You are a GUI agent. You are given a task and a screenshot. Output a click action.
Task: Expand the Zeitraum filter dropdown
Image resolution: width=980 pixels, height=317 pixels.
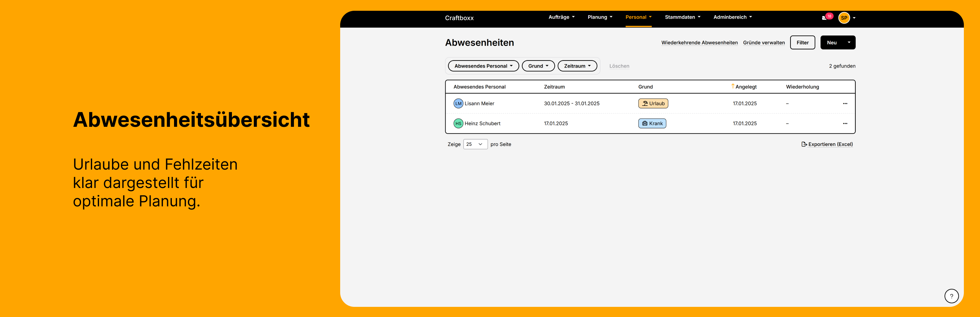[x=577, y=66]
